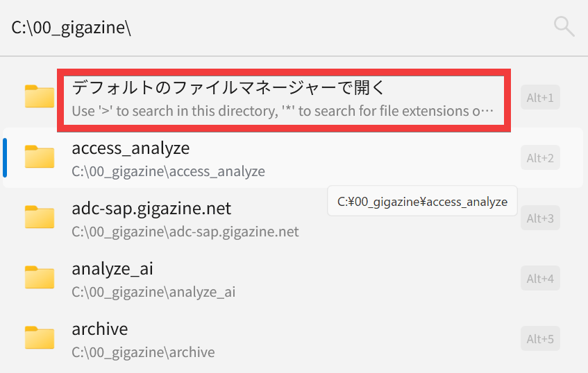588x373 pixels.
Task: Open the access_analyze result entry
Action: click(293, 157)
